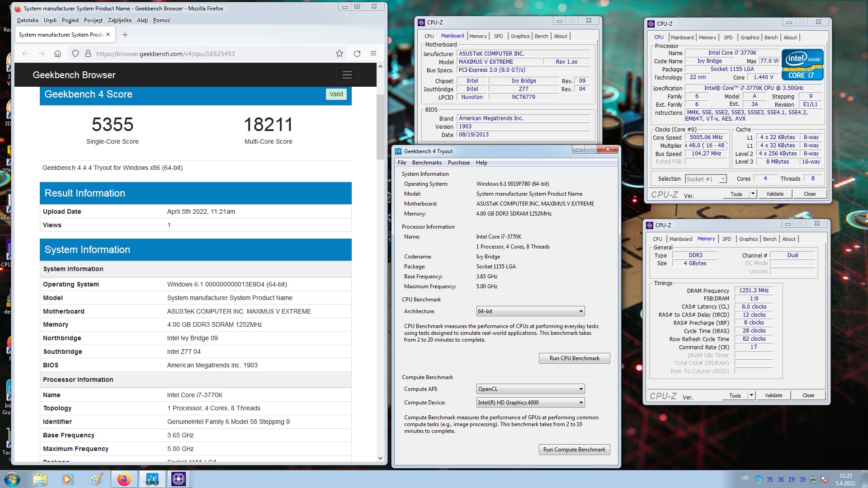This screenshot has height=488, width=868.
Task: Toggle the Geekbench Browser hamburger menu
Action: [347, 75]
